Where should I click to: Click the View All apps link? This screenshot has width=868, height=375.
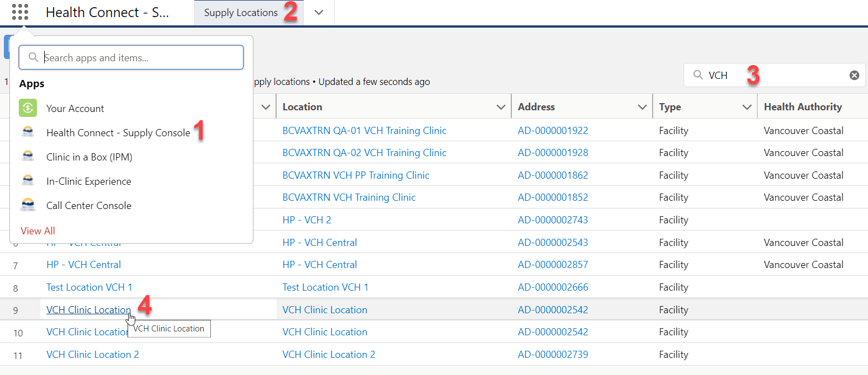point(38,231)
